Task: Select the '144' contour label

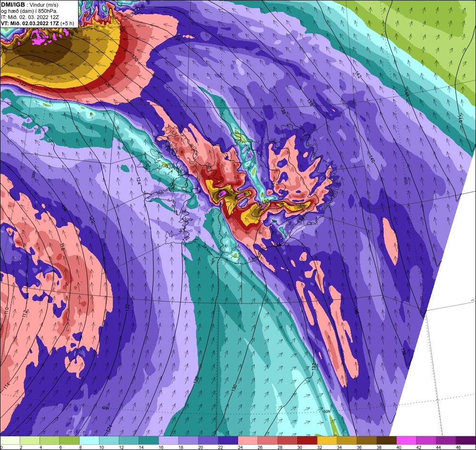Action: (407, 93)
